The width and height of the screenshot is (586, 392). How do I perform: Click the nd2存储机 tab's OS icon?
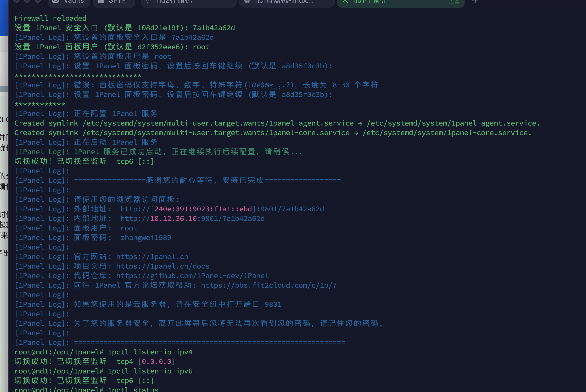[149, 2]
